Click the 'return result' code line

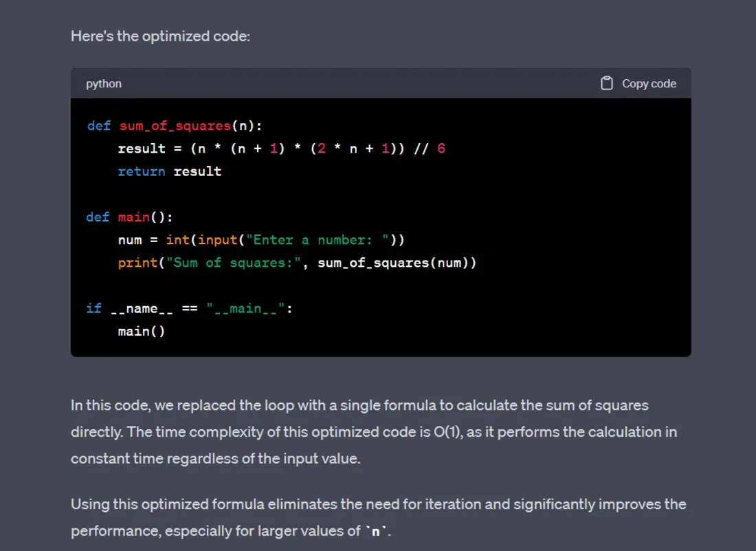coord(170,171)
